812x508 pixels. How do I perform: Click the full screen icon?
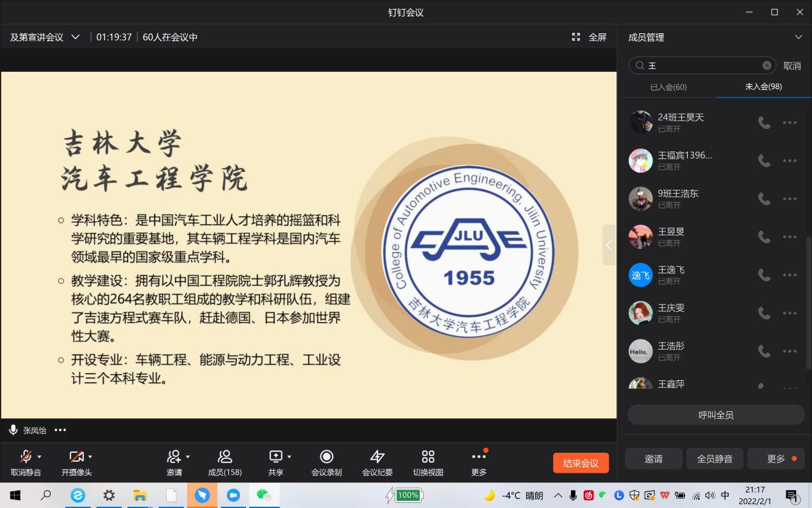(x=576, y=37)
